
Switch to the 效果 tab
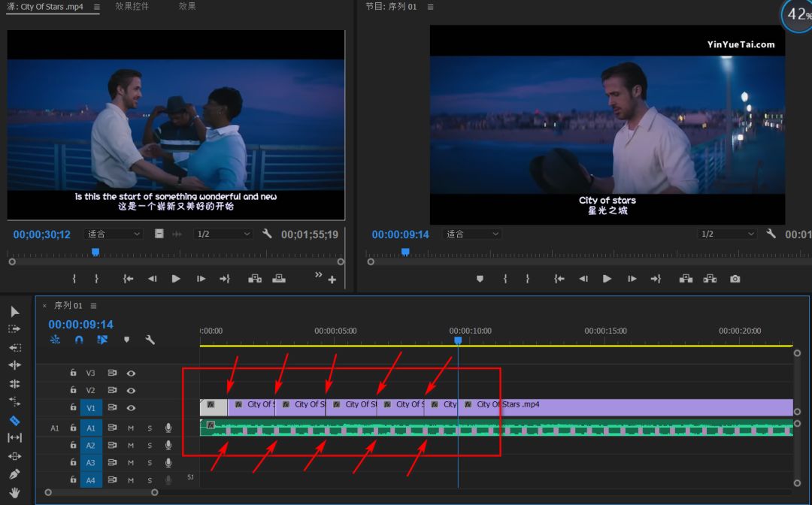[x=187, y=6]
